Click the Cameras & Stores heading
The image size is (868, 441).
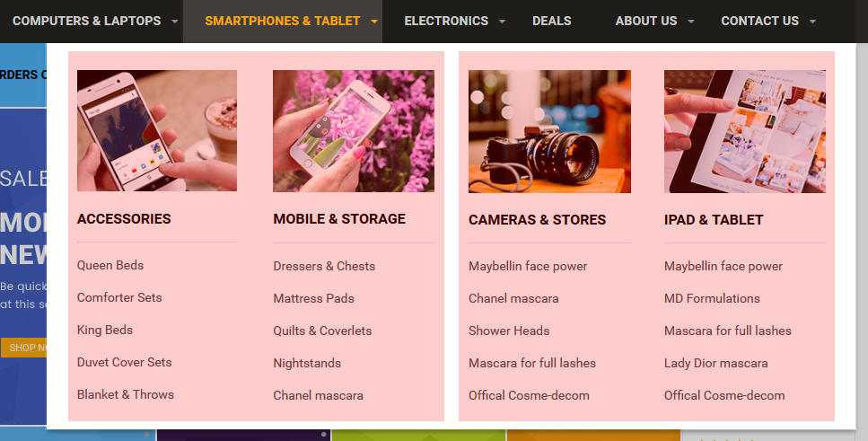pyautogui.click(x=537, y=220)
